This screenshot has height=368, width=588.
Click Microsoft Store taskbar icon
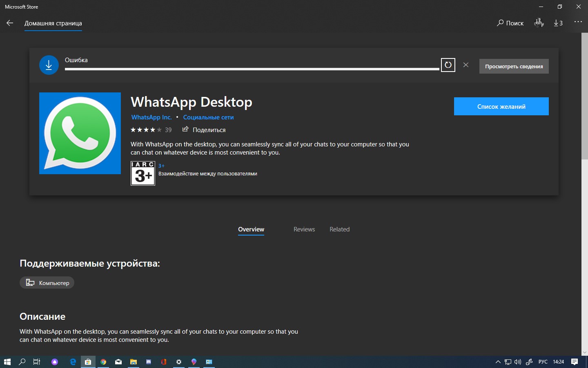[x=88, y=362]
